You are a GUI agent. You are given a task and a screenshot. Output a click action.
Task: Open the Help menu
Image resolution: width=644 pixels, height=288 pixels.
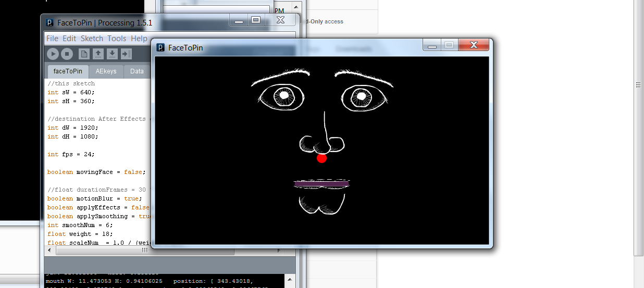click(139, 39)
